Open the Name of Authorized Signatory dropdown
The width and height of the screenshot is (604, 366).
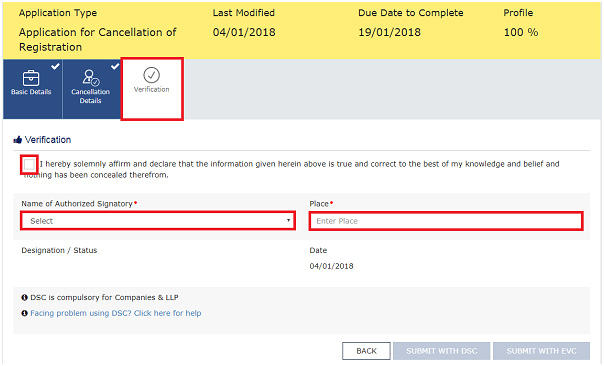pyautogui.click(x=158, y=221)
